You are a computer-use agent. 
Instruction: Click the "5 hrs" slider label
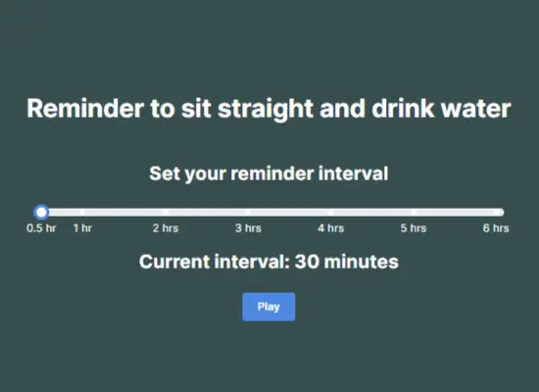(x=414, y=228)
